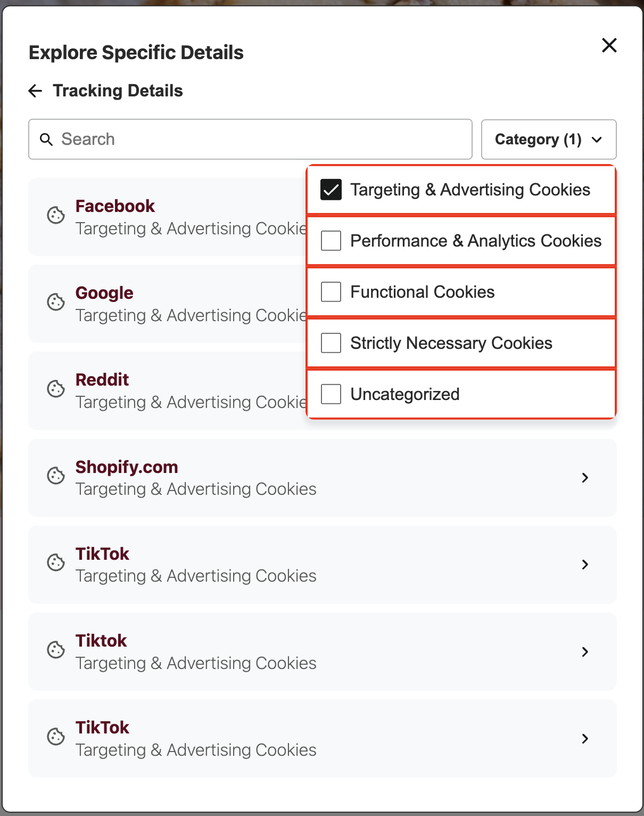Check the Functional Cookies option
This screenshot has height=816, width=644.
[331, 291]
